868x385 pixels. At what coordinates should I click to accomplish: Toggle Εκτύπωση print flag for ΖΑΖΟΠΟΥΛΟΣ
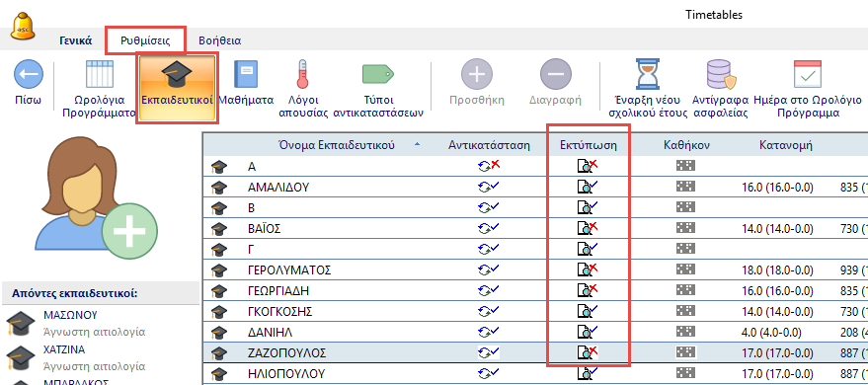(x=588, y=352)
